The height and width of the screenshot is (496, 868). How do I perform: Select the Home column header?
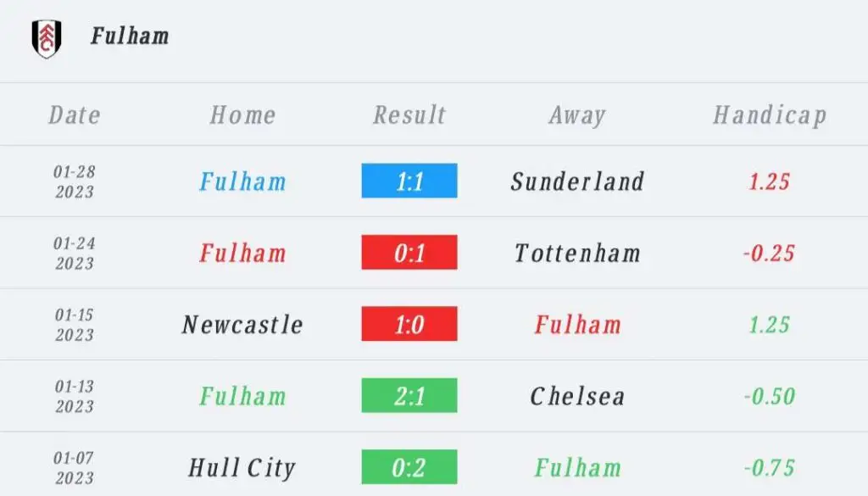(242, 115)
